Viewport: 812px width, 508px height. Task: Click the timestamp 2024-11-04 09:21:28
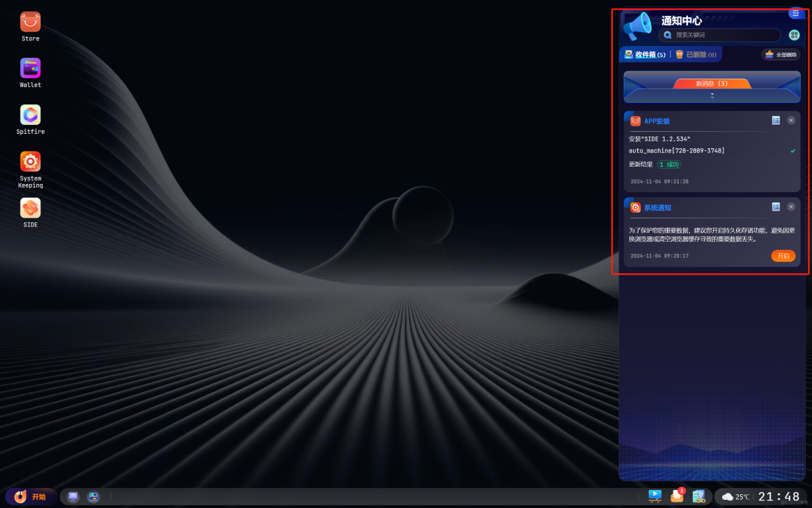[659, 181]
